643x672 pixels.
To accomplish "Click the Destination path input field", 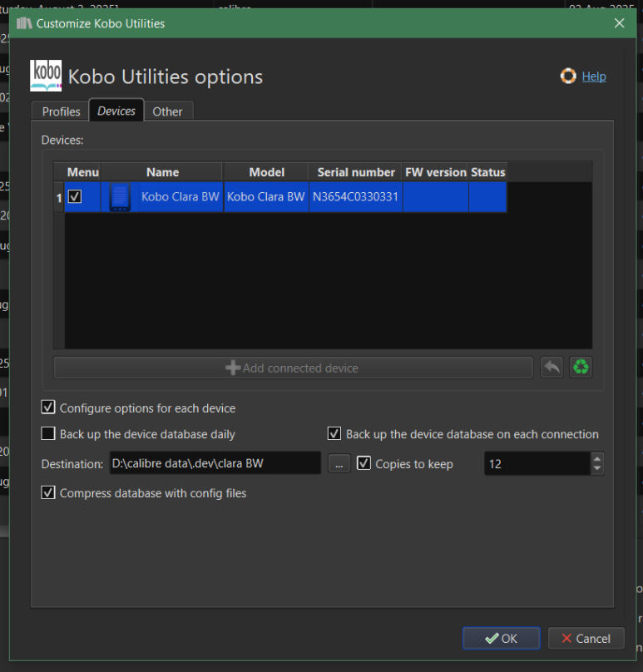I will tap(213, 463).
